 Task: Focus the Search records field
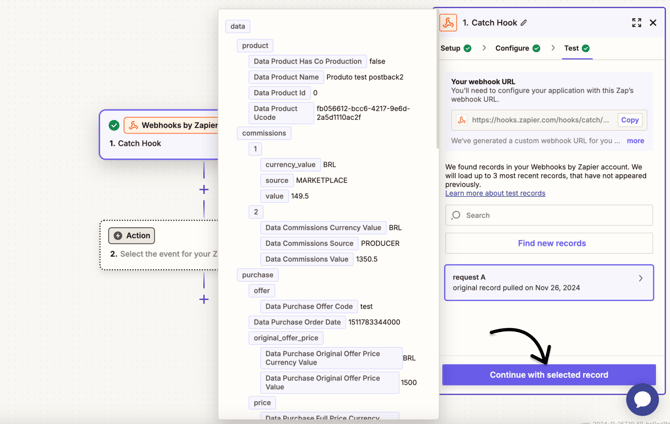pos(549,215)
